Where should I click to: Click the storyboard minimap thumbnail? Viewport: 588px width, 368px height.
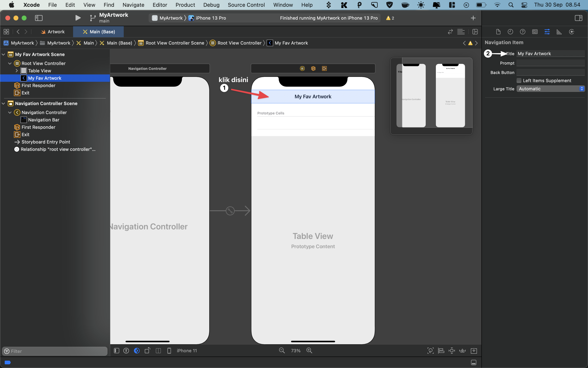[431, 96]
